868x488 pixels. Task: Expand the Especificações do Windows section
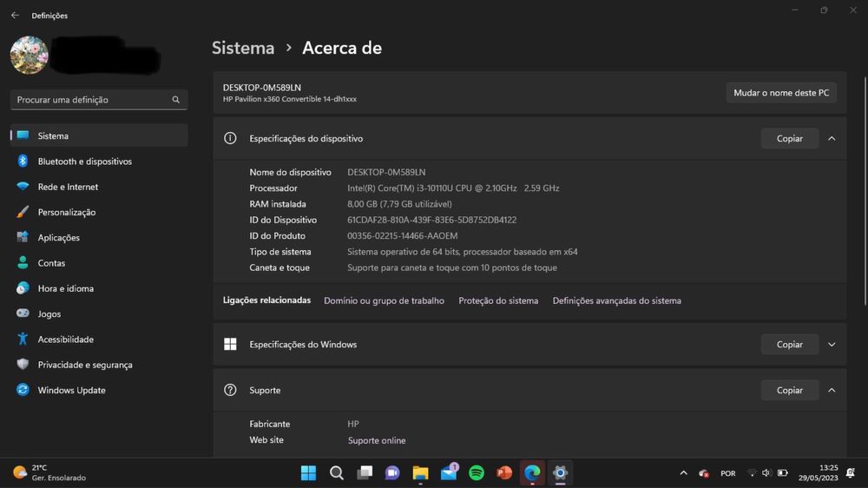coord(832,345)
